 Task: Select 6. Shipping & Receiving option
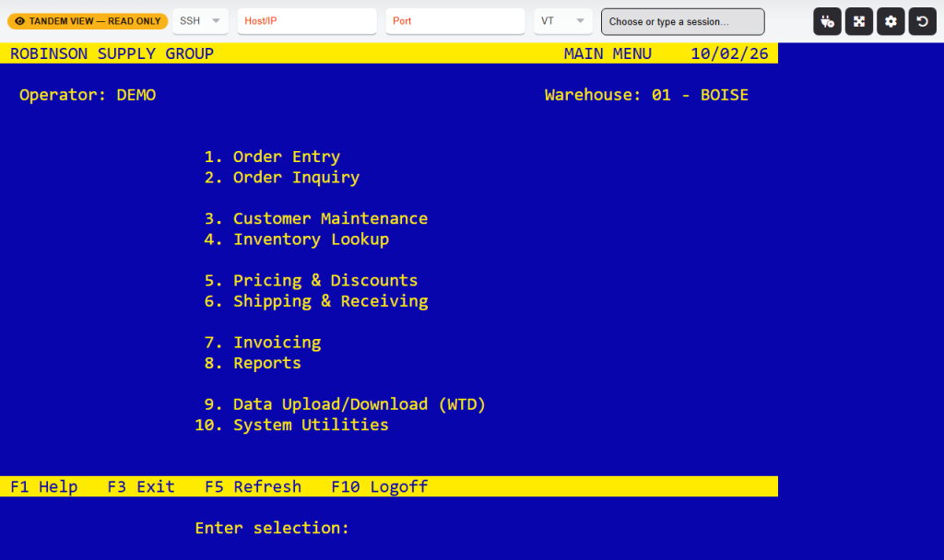(x=316, y=301)
